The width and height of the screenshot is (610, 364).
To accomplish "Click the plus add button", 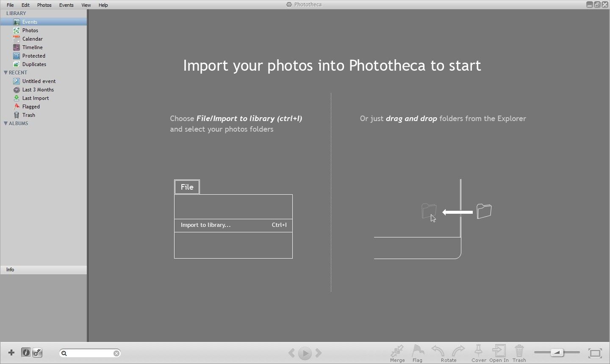I will 11,353.
